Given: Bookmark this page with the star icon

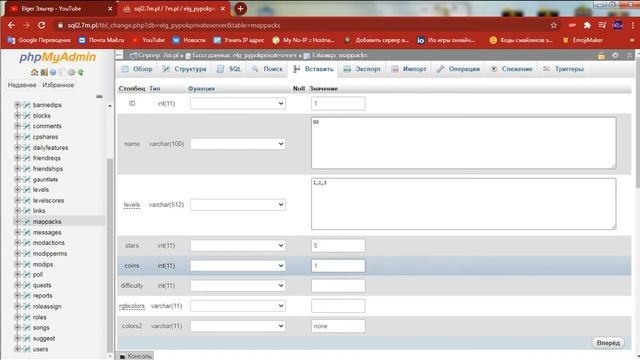Looking at the screenshot, I should (553, 25).
